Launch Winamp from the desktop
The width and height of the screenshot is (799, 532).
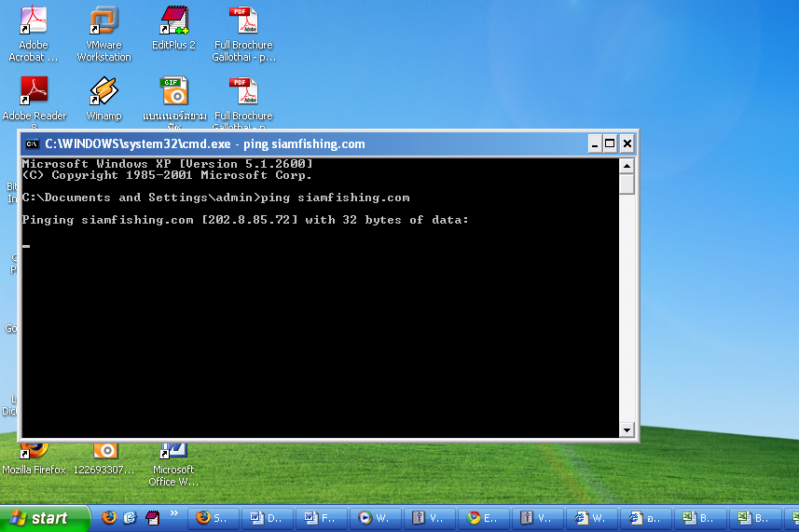(x=103, y=99)
